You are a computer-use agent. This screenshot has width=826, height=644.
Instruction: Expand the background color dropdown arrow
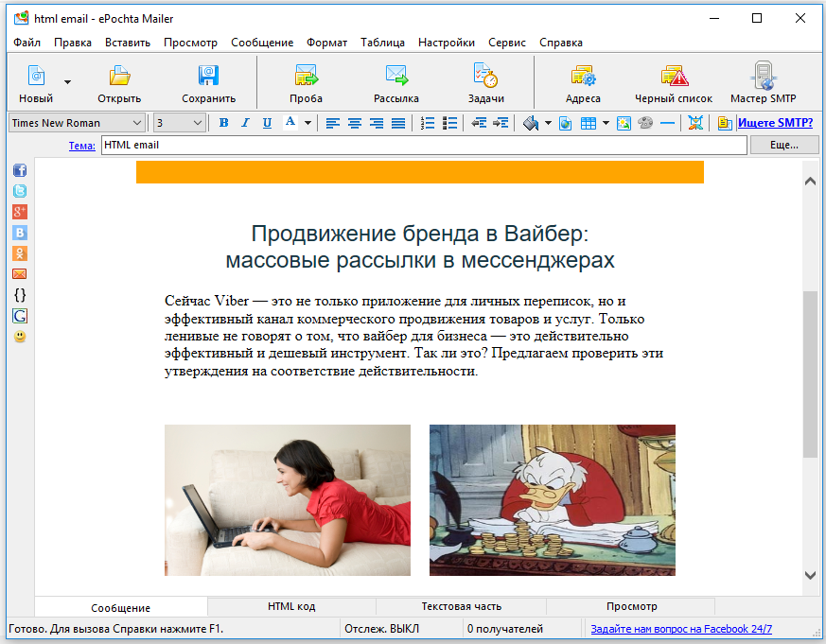pos(548,123)
